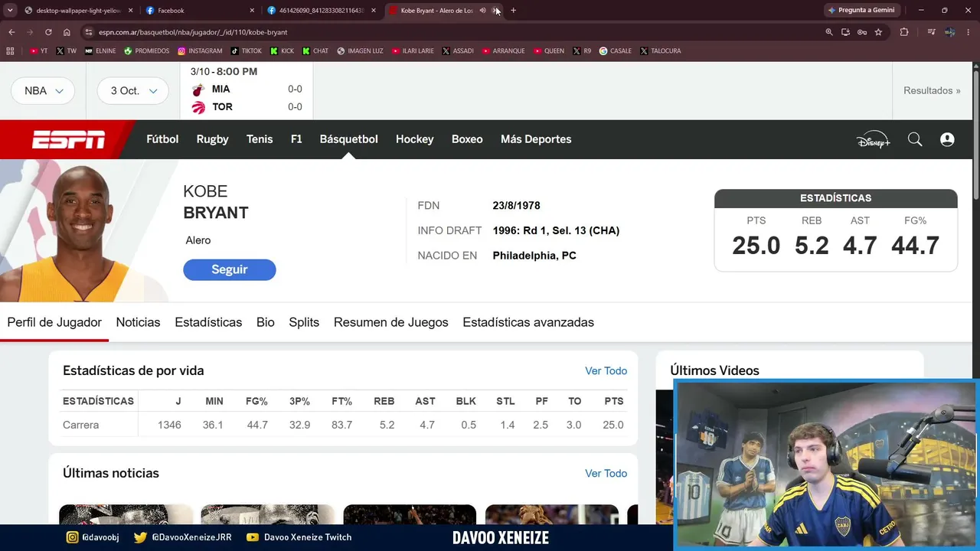Screen dimensions: 980x551
Task: Open the page zoom indicator in address bar
Action: (x=828, y=32)
